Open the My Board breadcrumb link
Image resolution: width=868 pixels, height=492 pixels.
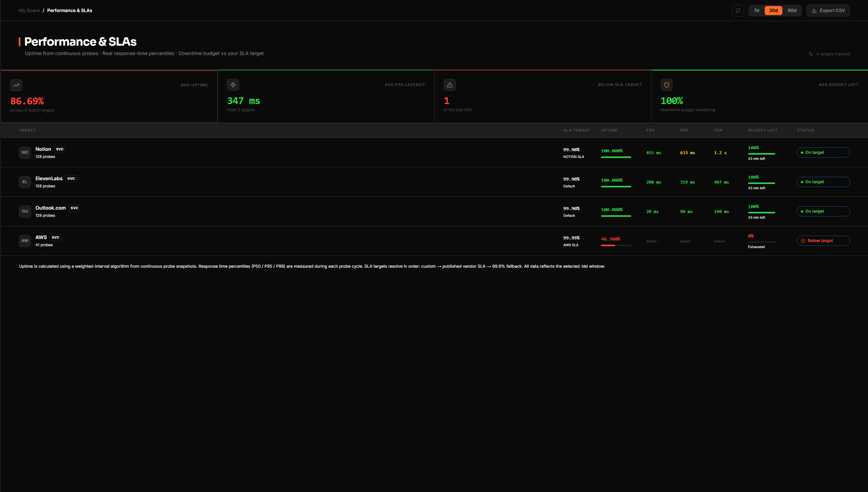tap(29, 10)
